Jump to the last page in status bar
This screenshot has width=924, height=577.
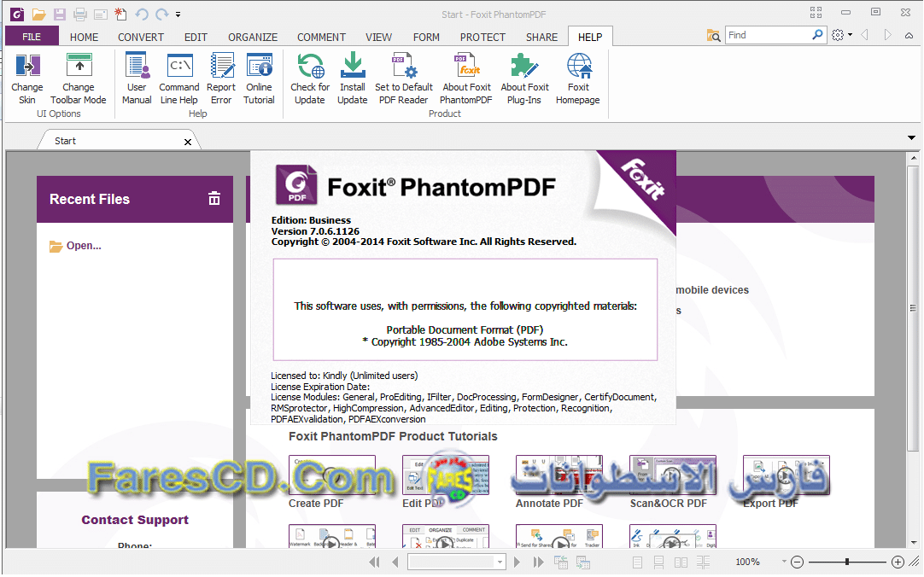pyautogui.click(x=538, y=562)
